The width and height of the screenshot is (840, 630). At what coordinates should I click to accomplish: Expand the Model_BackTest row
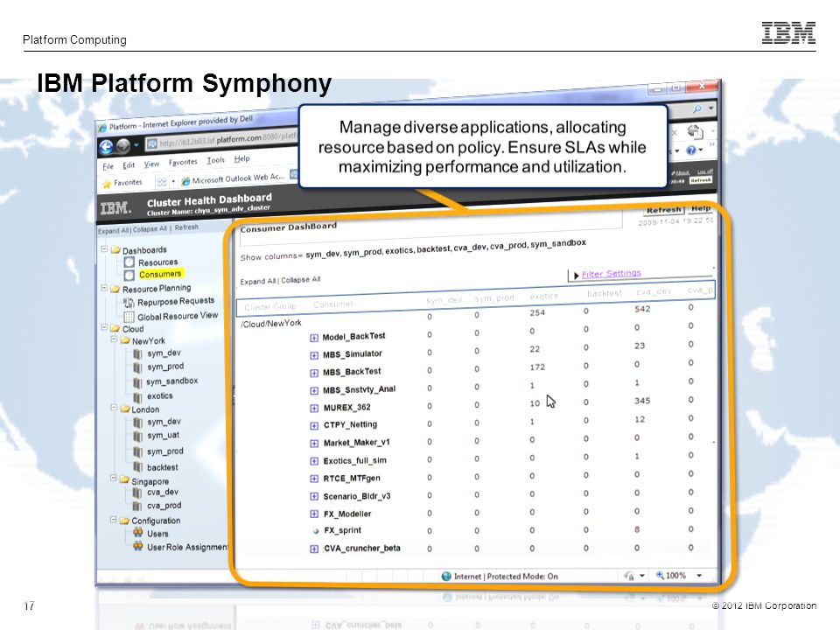(x=314, y=338)
